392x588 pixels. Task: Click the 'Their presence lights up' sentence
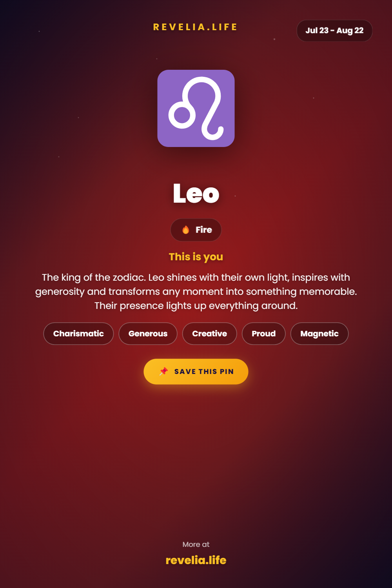click(x=196, y=306)
